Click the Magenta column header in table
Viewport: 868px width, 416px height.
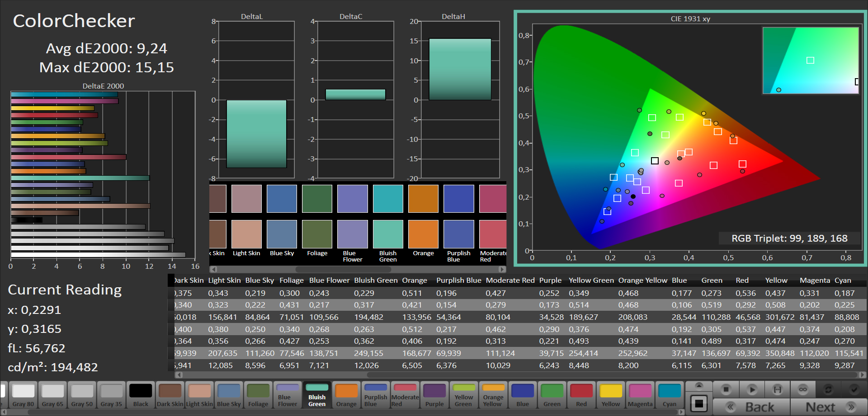coord(815,280)
